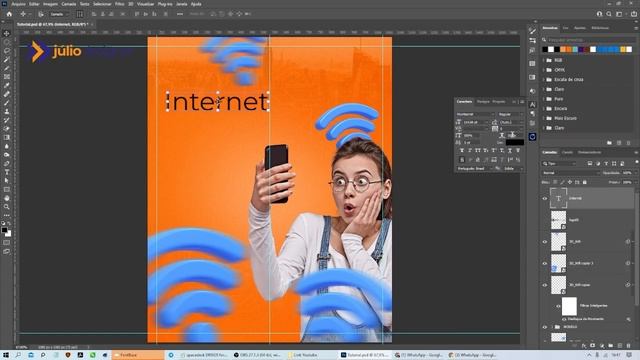
Task: Select the Rectangle shape tool
Action: click(7, 190)
